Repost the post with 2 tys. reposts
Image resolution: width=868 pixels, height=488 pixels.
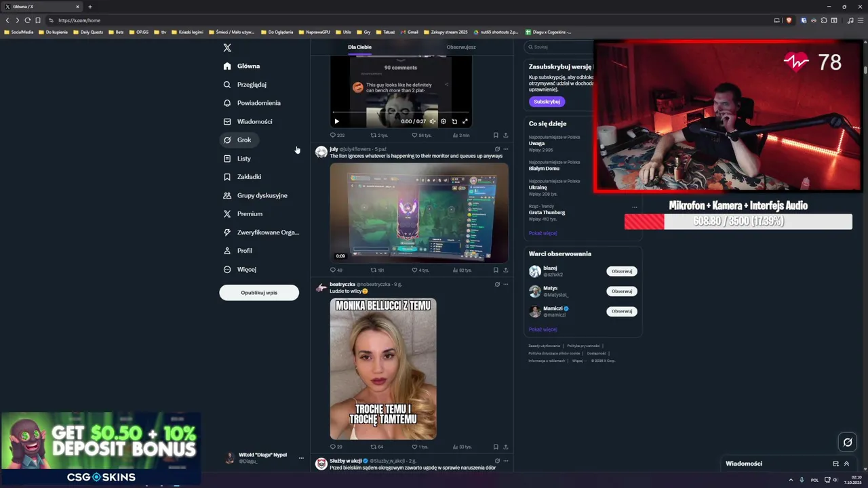coord(379,135)
